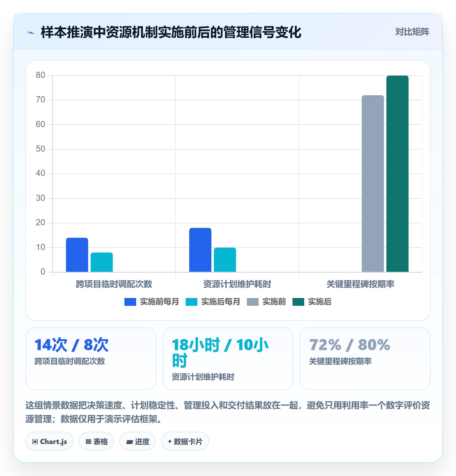Click the cyan 实施后每月 legend color box
Viewport: 456px width, 476px height.
(x=192, y=302)
